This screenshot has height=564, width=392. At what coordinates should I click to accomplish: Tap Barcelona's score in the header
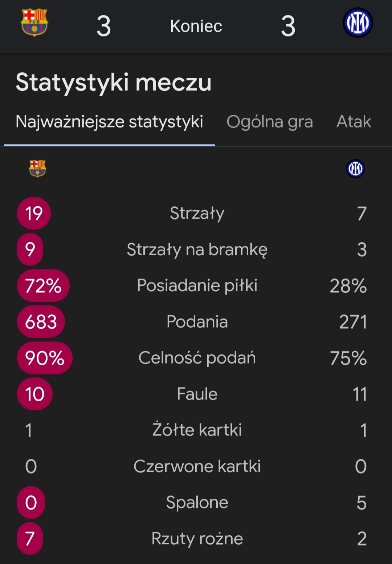tap(104, 26)
